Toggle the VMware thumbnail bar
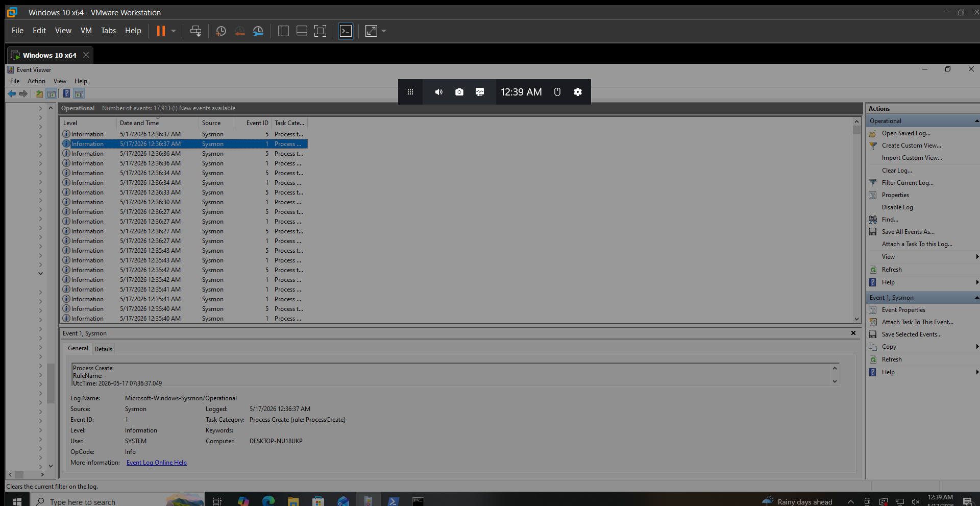The width and height of the screenshot is (980, 506). coord(302,31)
